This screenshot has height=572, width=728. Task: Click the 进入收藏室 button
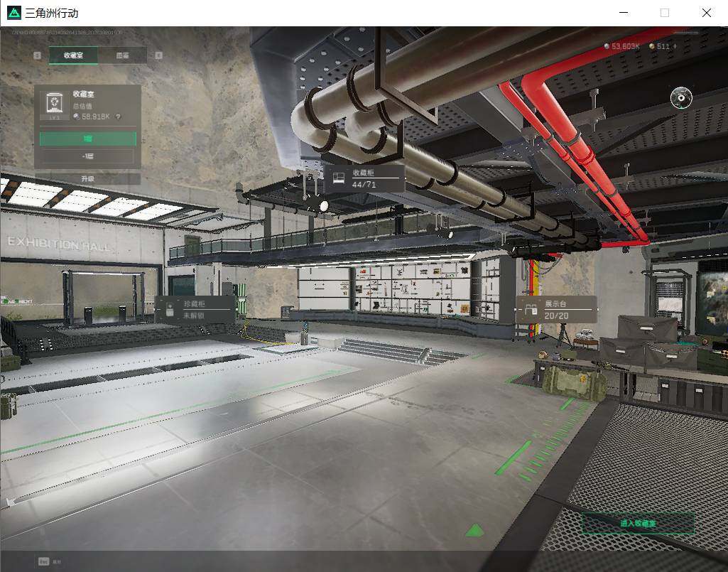click(638, 523)
